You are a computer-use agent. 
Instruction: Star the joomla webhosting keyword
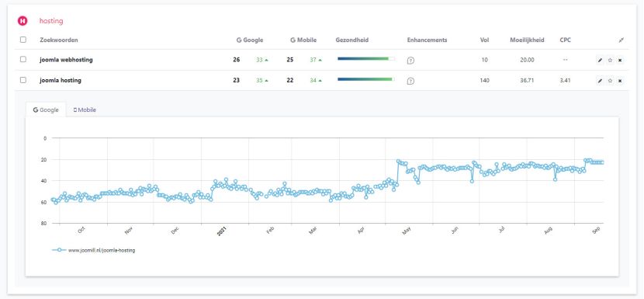click(x=610, y=60)
